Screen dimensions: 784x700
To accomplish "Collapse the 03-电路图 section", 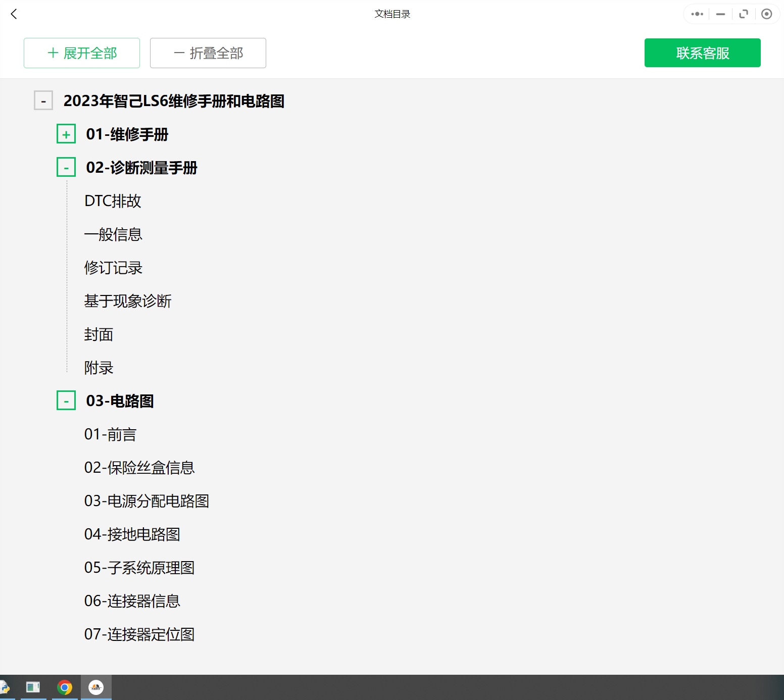I will coord(66,400).
